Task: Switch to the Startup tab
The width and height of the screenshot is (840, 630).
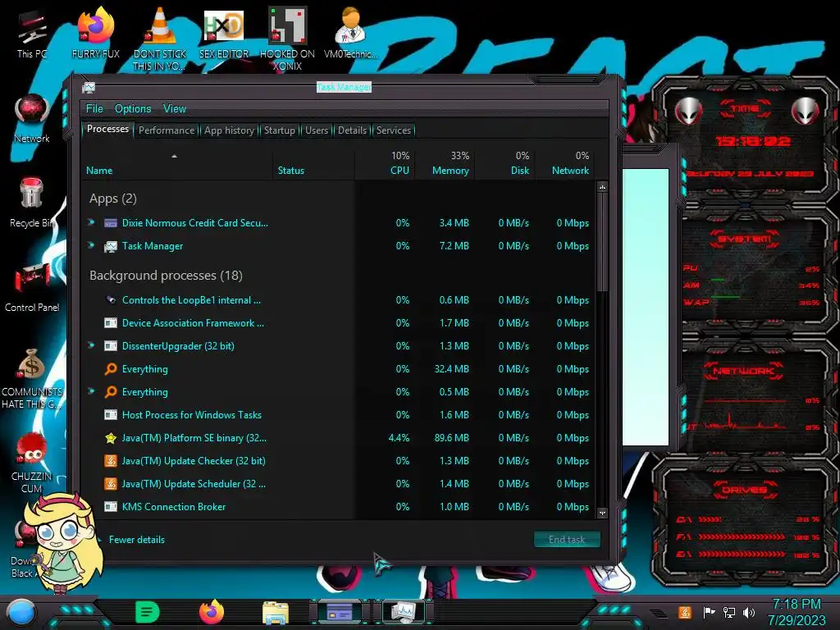Action: coord(280,130)
